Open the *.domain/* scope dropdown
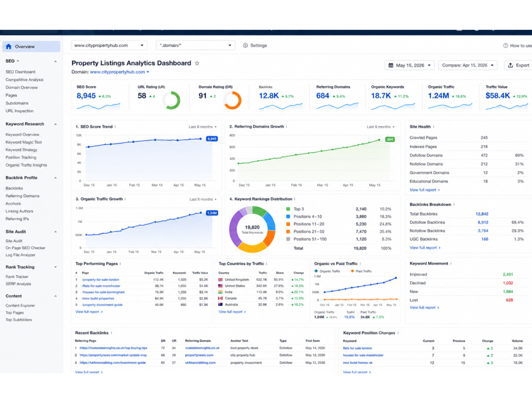Viewport: 532px width, 399px height. click(x=195, y=45)
